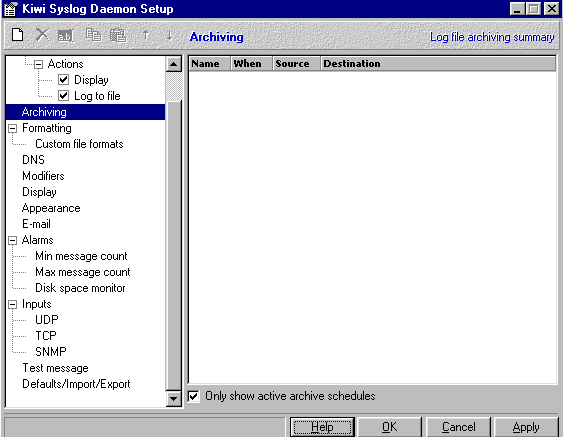563x437 pixels.
Task: Click the Cancel button
Action: pos(458,427)
